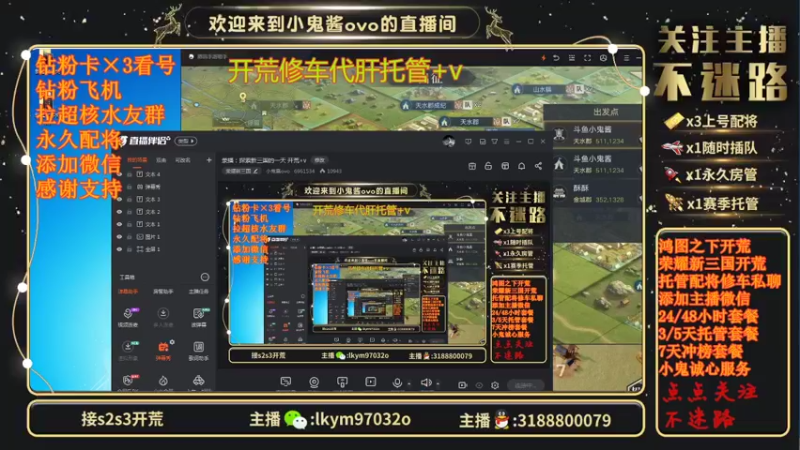Switch to the orange 我的场景 tab
This screenshot has width=800, height=450.
pos(137,160)
